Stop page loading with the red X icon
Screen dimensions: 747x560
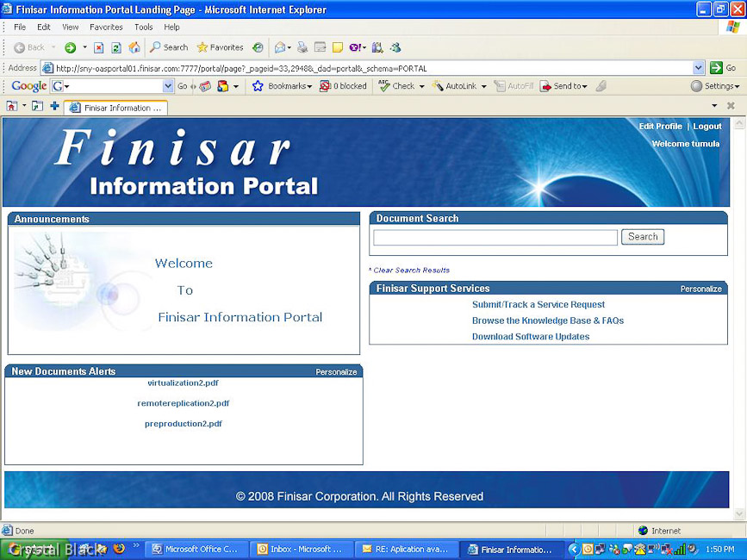click(99, 47)
